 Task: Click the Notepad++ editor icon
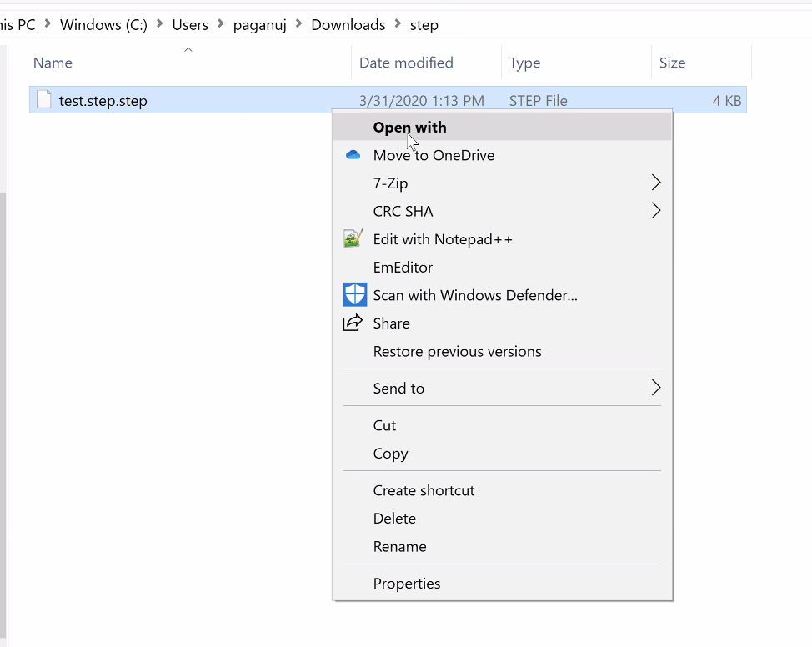(353, 238)
